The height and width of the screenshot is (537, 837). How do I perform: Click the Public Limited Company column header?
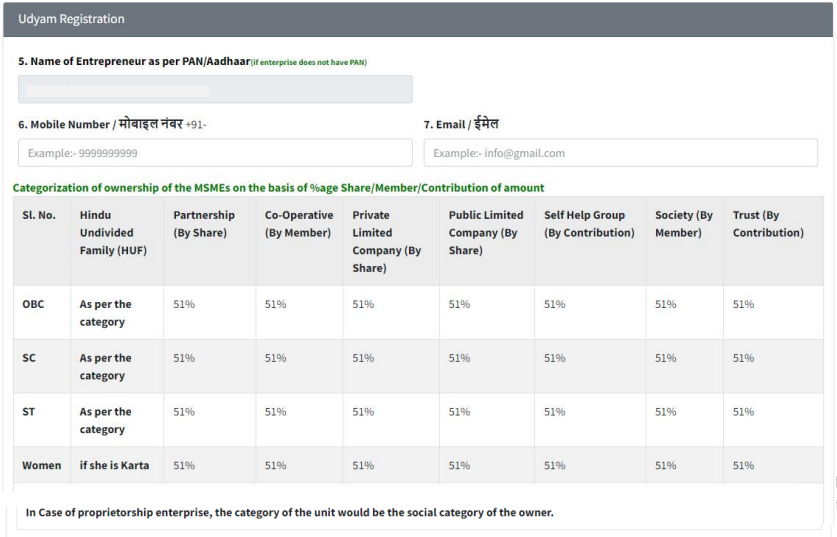(486, 233)
